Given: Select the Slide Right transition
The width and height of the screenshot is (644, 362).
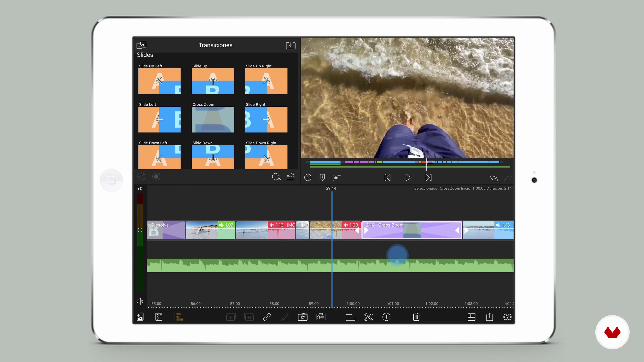Looking at the screenshot, I should coord(266,120).
